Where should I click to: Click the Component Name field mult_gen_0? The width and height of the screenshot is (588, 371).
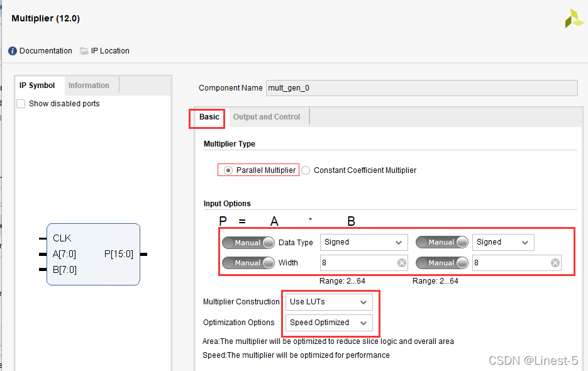pos(422,88)
